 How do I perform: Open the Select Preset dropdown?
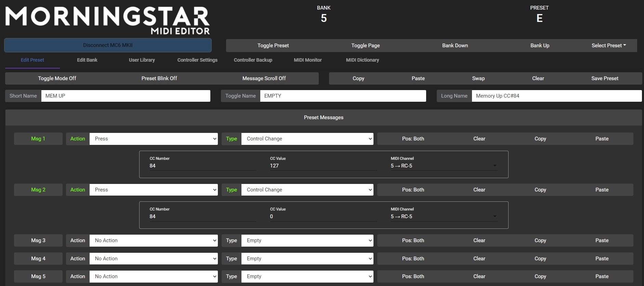point(608,46)
